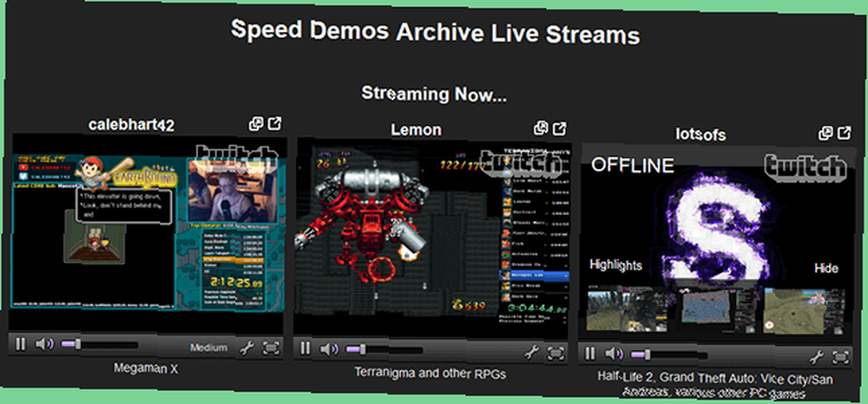Make calebhart42 stream fullscreen
868x404 pixels.
pos(271,348)
